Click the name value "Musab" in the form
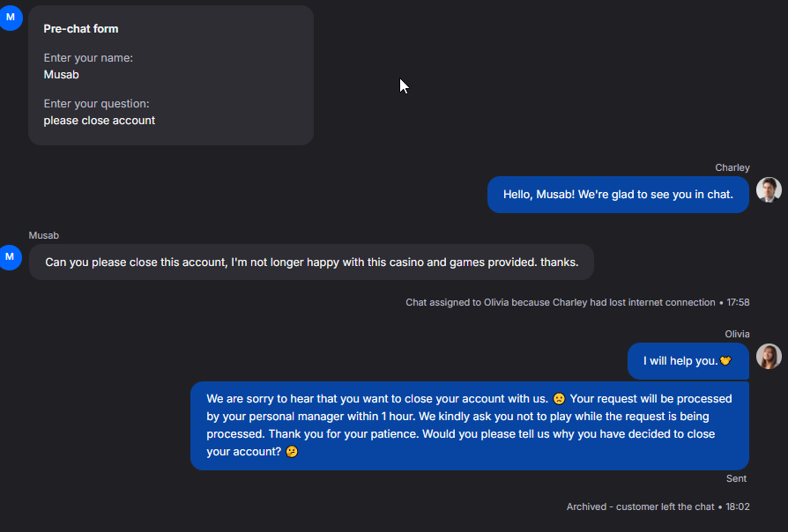This screenshot has height=532, width=788. (62, 75)
